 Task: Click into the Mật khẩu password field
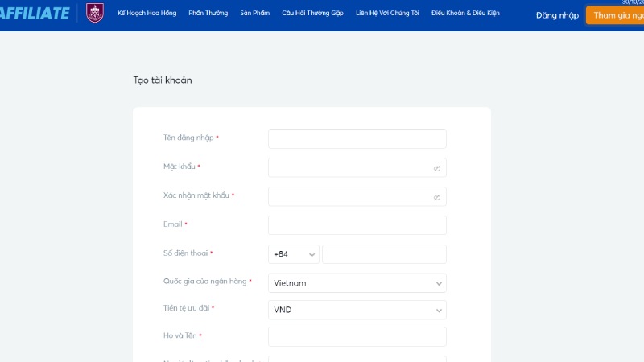pyautogui.click(x=349, y=167)
